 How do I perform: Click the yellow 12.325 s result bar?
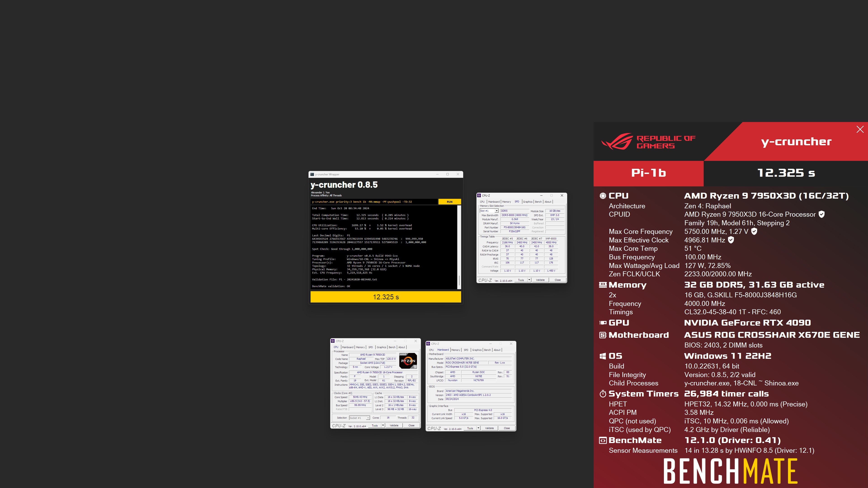[385, 297]
